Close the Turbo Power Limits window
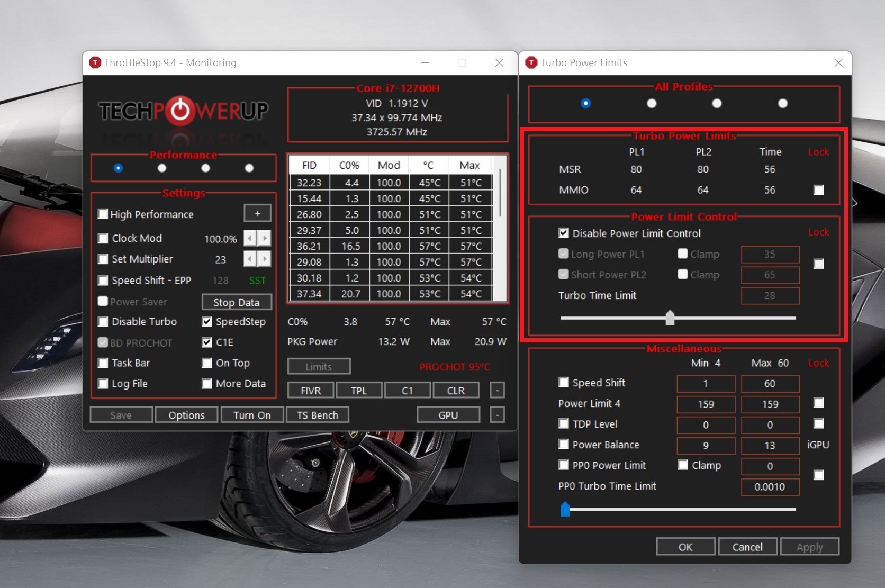Image resolution: width=885 pixels, height=588 pixels. click(838, 62)
